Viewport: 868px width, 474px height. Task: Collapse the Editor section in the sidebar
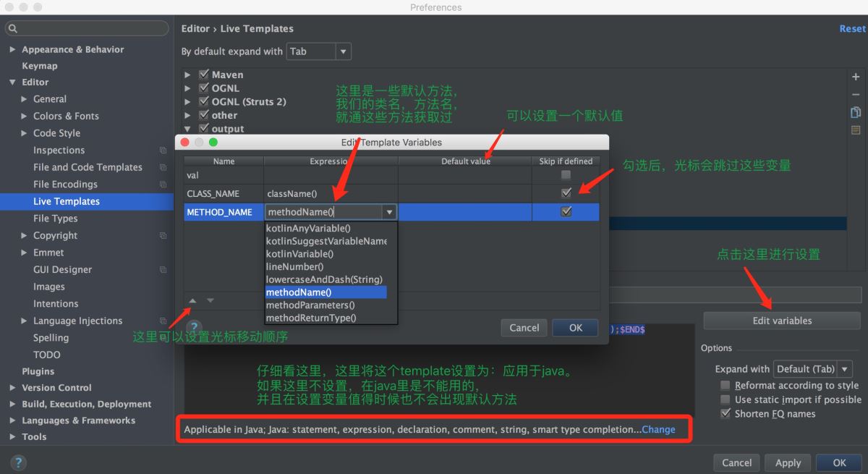(12, 82)
